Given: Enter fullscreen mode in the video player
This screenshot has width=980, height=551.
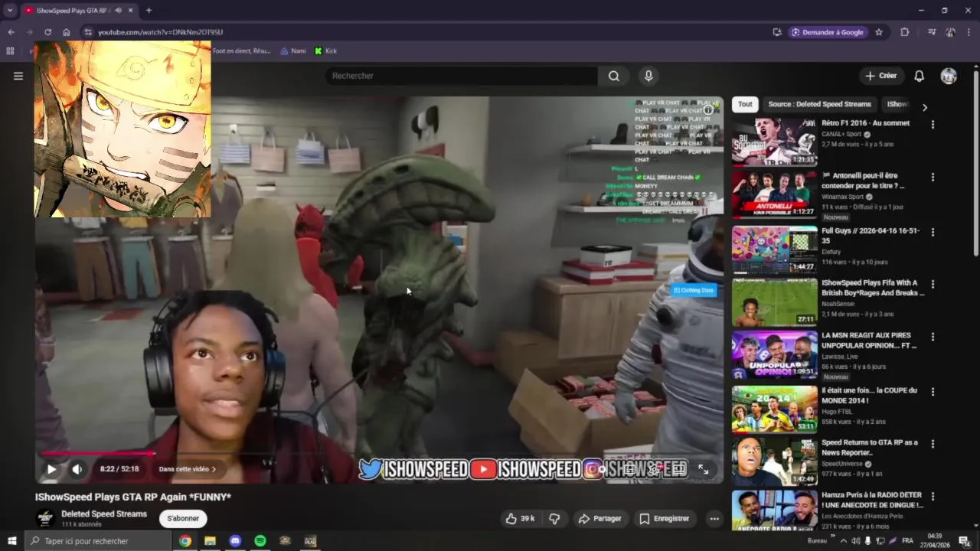Looking at the screenshot, I should click(703, 469).
